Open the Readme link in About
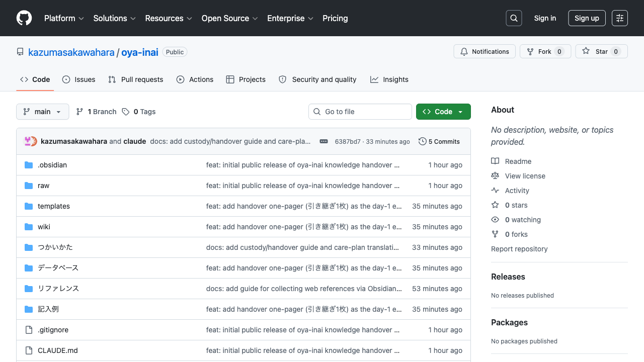644x362 pixels. (518, 161)
